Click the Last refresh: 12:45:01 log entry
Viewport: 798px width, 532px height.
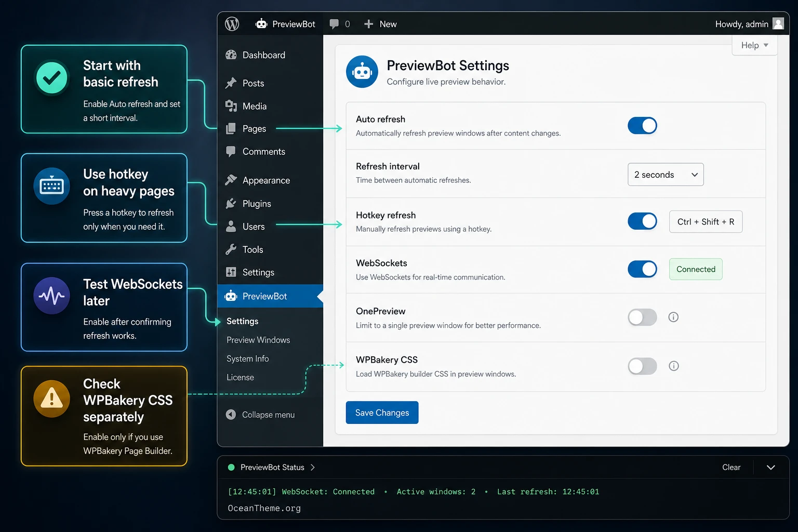coord(548,491)
